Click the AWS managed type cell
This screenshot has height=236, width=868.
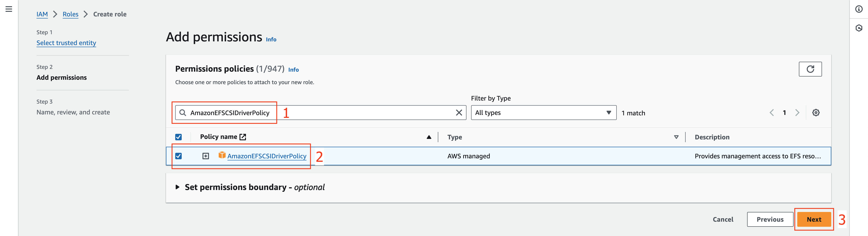(468, 156)
